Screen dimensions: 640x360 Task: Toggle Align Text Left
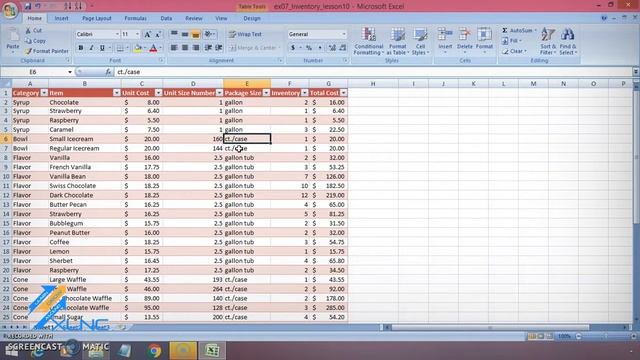coord(174,48)
